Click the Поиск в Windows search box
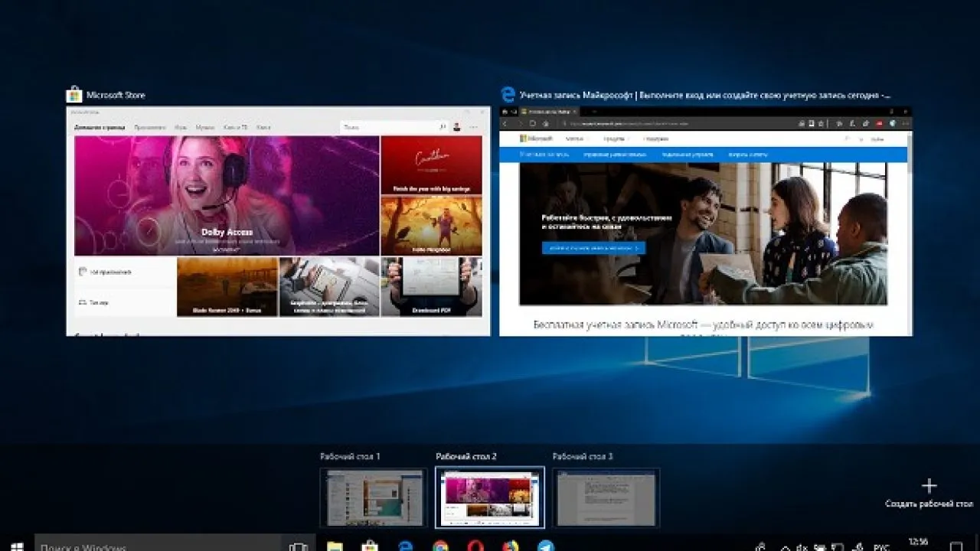The width and height of the screenshot is (980, 551). click(175, 546)
